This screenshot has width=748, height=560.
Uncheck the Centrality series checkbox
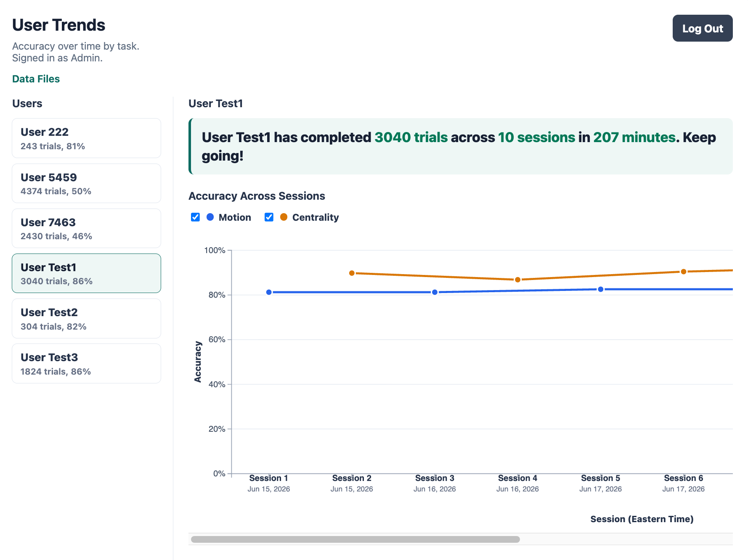[269, 217]
